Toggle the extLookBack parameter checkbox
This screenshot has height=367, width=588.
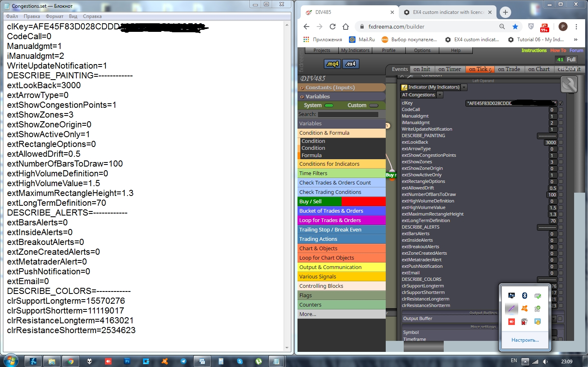561,142
